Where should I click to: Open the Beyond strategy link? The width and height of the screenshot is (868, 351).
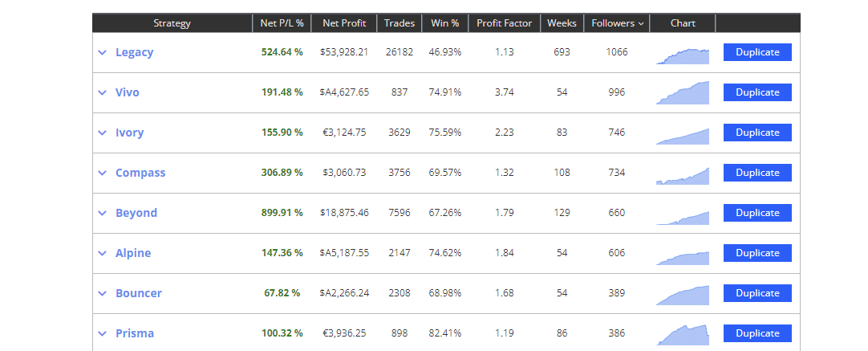tap(136, 213)
